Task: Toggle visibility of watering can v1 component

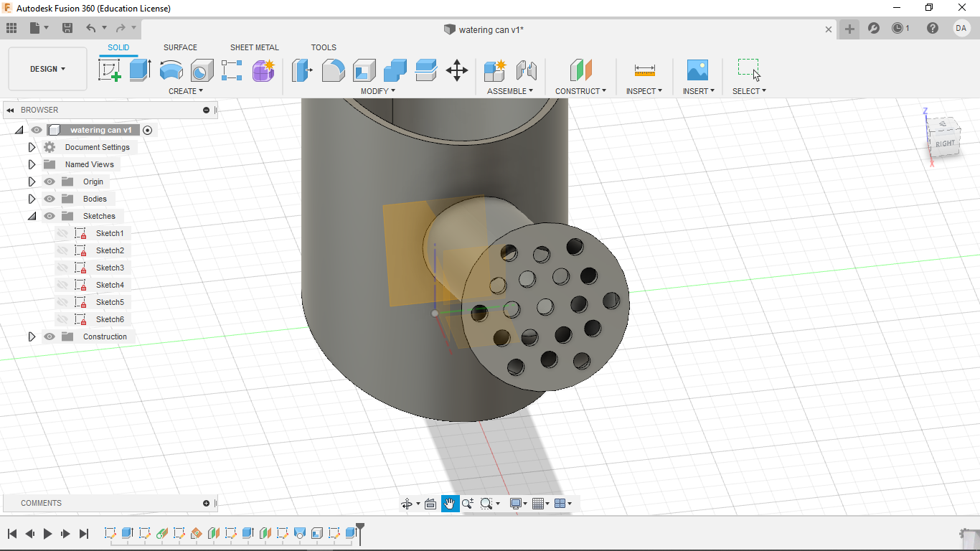Action: click(37, 130)
